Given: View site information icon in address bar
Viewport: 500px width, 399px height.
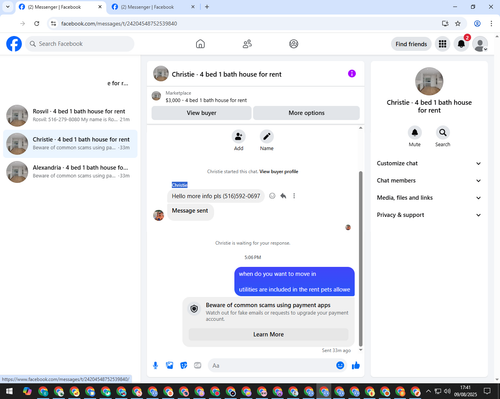Looking at the screenshot, I should click(53, 24).
